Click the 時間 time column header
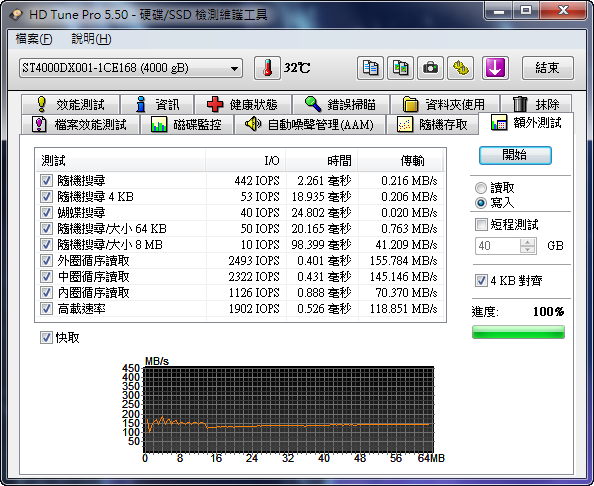The width and height of the screenshot is (594, 486). (x=322, y=161)
